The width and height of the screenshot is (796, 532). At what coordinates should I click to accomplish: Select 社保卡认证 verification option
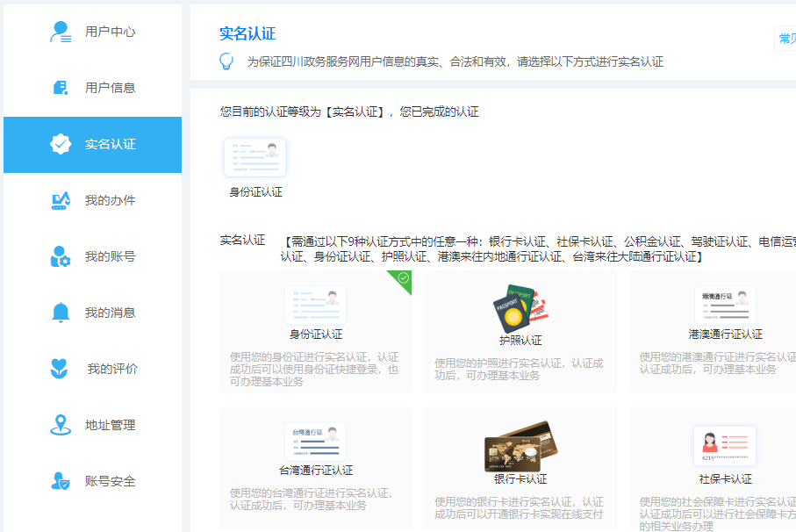(x=724, y=467)
